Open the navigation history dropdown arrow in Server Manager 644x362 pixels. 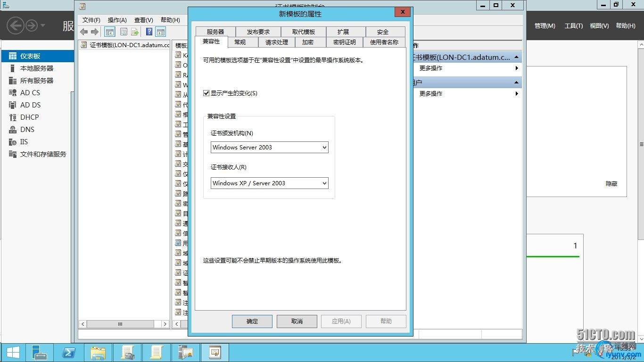click(43, 25)
